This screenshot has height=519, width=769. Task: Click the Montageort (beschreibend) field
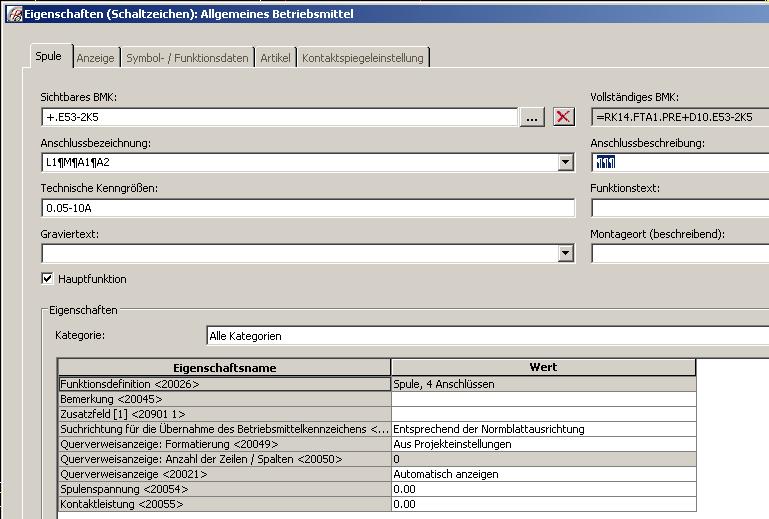(x=680, y=253)
